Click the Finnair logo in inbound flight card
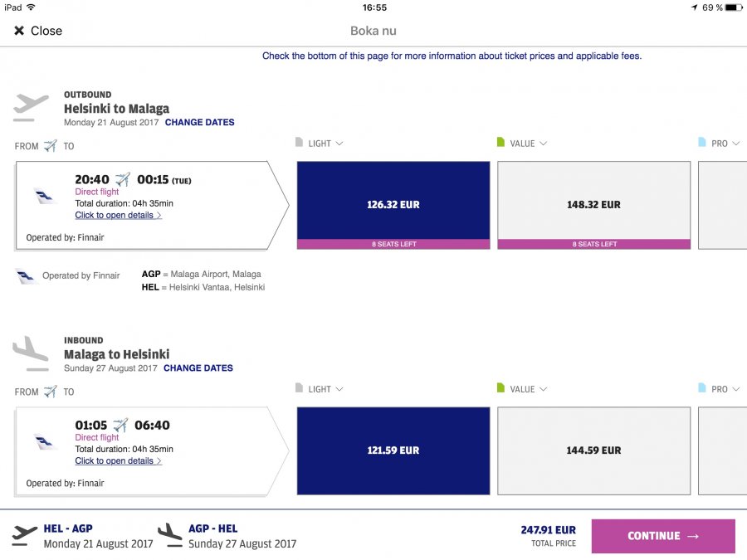Viewport: 747px width, 560px height. click(x=45, y=442)
